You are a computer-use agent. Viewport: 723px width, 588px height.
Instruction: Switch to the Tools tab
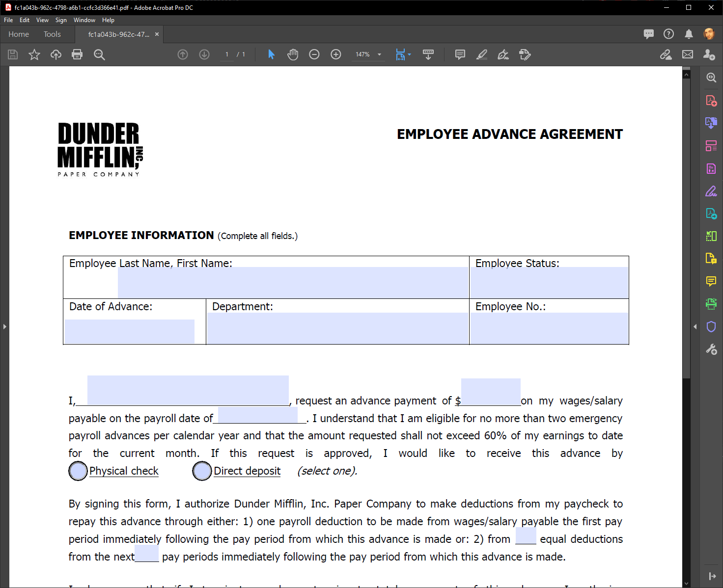click(x=52, y=34)
